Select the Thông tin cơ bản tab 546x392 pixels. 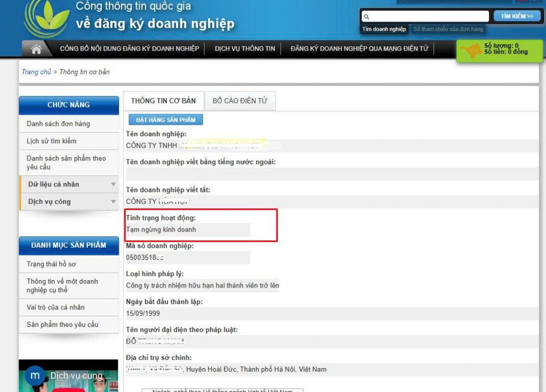163,101
